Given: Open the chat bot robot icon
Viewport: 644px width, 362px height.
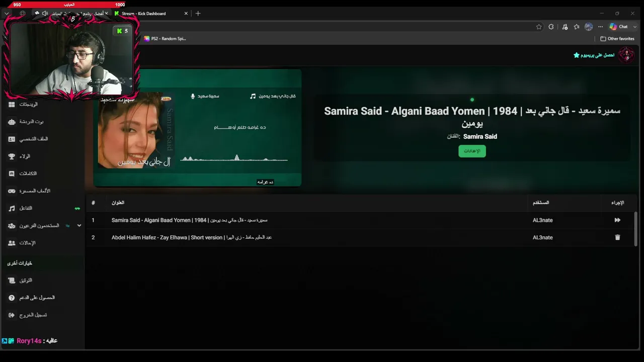Looking at the screenshot, I should pyautogui.click(x=12, y=122).
